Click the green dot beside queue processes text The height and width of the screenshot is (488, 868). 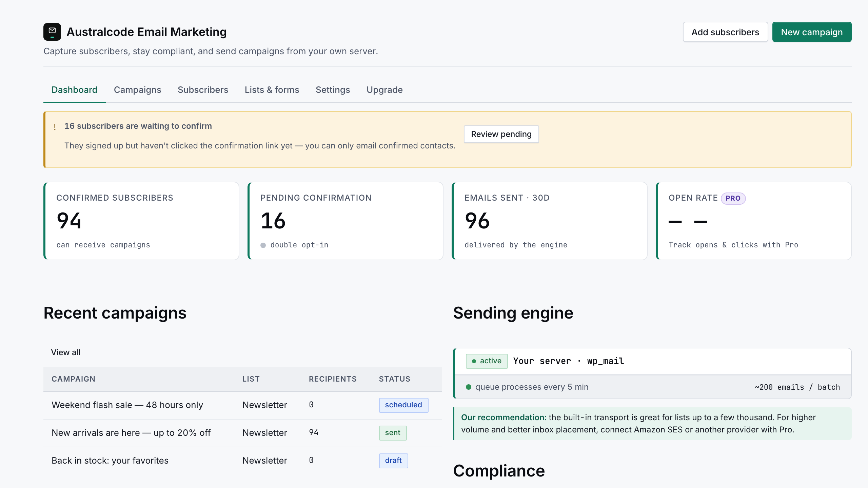[x=469, y=387]
